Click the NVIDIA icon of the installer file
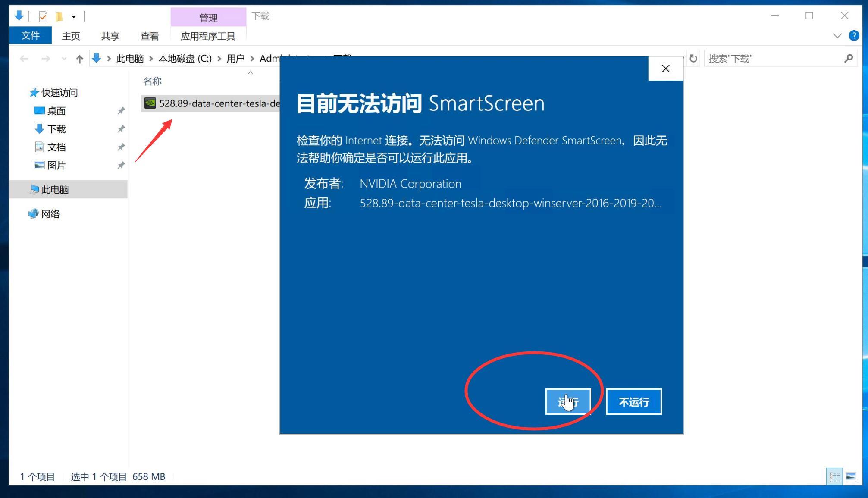The width and height of the screenshot is (868, 498). [150, 103]
